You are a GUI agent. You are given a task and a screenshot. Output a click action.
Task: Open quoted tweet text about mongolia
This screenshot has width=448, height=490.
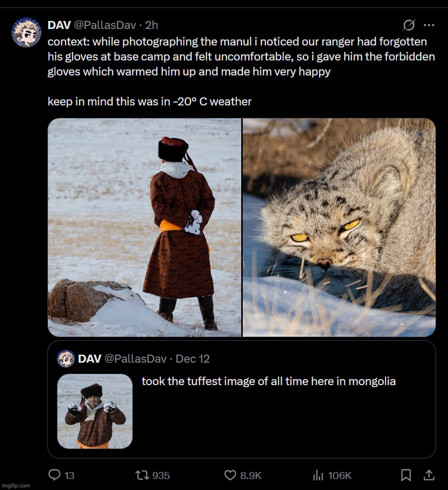[x=269, y=381]
